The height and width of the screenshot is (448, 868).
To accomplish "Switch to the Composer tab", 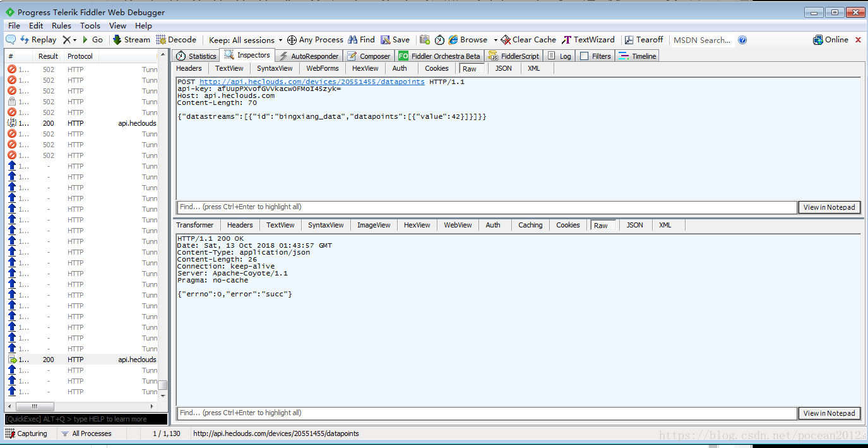I will click(x=369, y=56).
